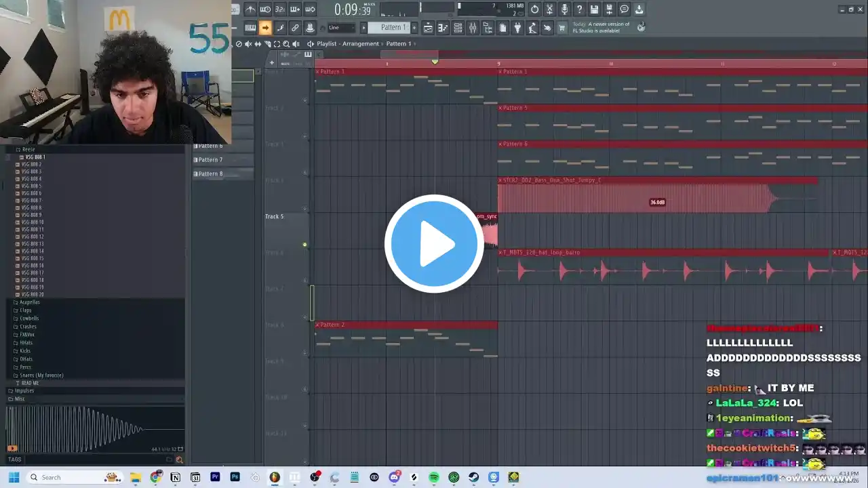Click arrow left of the Pattern 1 selector
This screenshot has height=488, width=868.
(x=363, y=28)
